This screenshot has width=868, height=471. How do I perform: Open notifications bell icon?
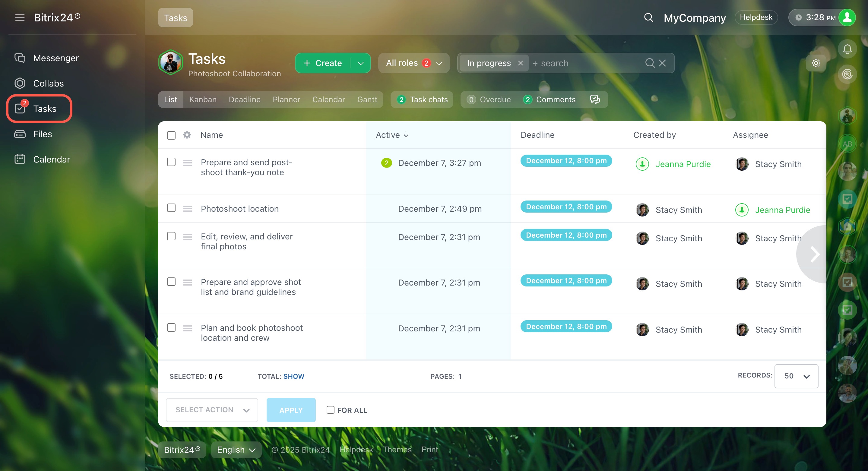(847, 49)
